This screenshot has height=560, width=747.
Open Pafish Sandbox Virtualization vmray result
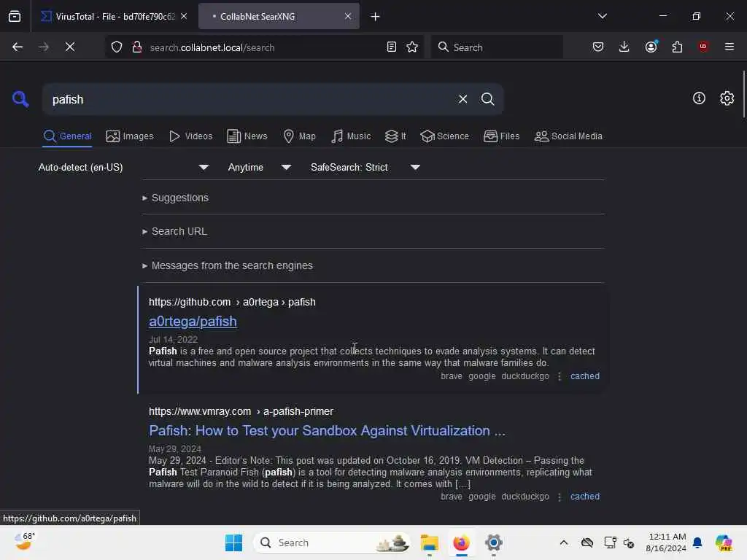[x=327, y=430]
